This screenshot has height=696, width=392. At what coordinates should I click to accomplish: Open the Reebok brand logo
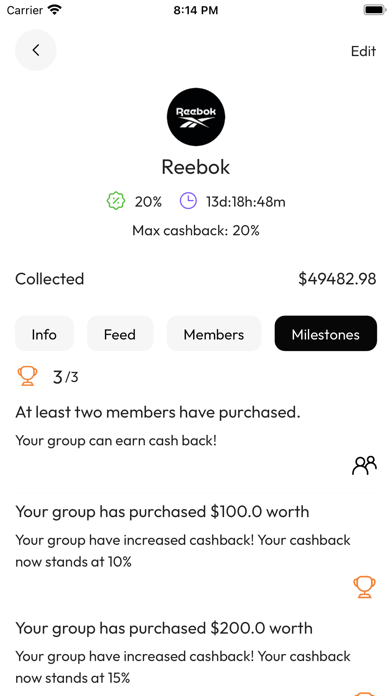click(x=196, y=117)
